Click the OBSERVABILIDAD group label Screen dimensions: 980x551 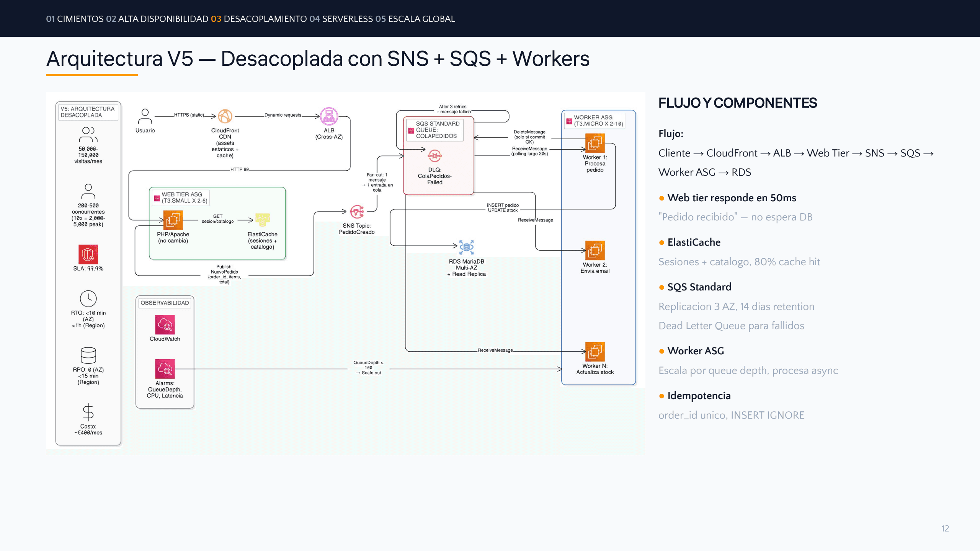pyautogui.click(x=165, y=303)
